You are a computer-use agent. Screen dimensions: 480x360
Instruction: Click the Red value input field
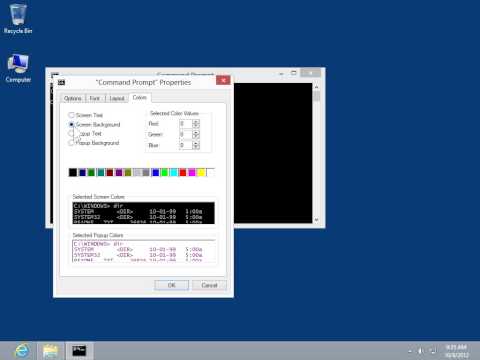(186, 124)
